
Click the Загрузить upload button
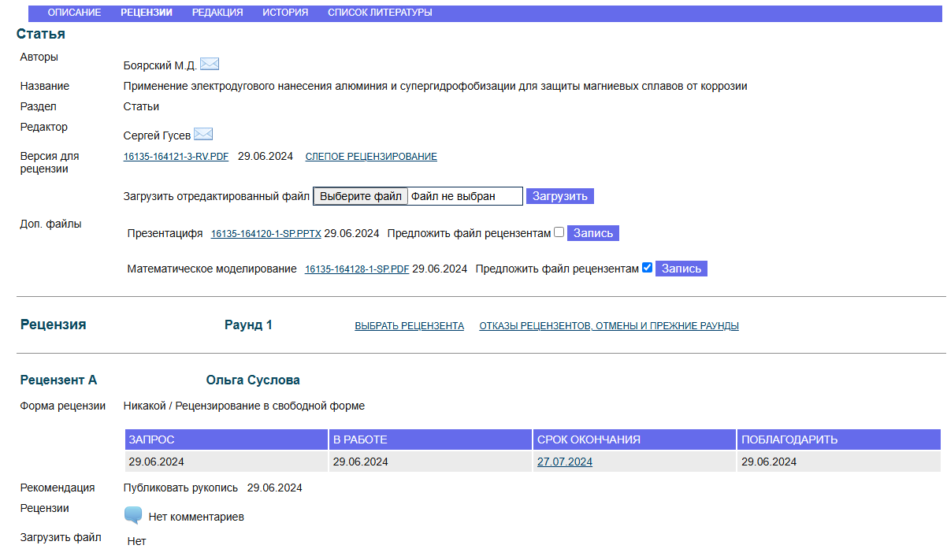click(560, 196)
